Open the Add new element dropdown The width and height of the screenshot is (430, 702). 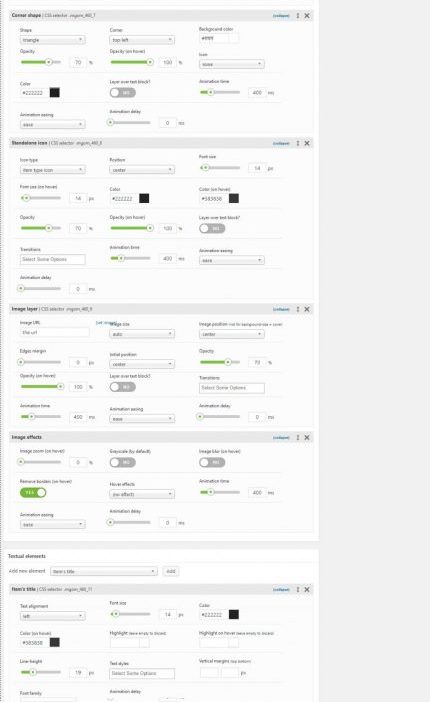point(104,571)
